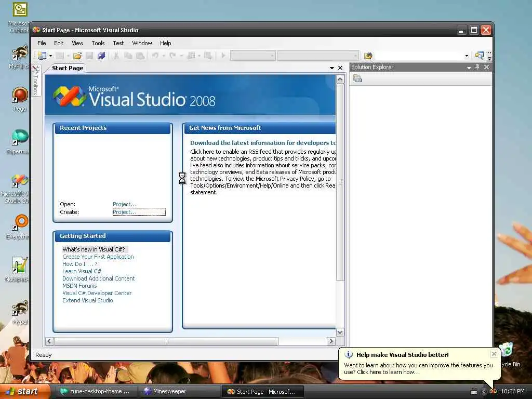This screenshot has height=399, width=532.
Task: Close the Solution Explorer panel
Action: click(x=486, y=67)
